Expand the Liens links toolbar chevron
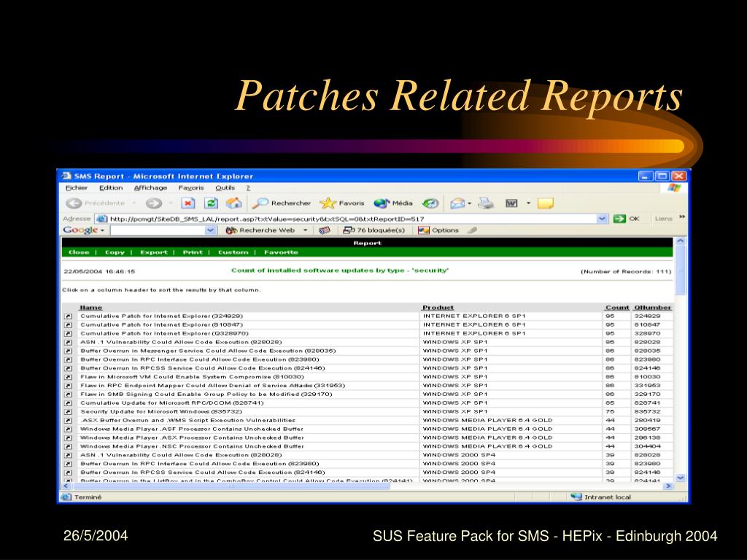The image size is (747, 560). coord(682,217)
